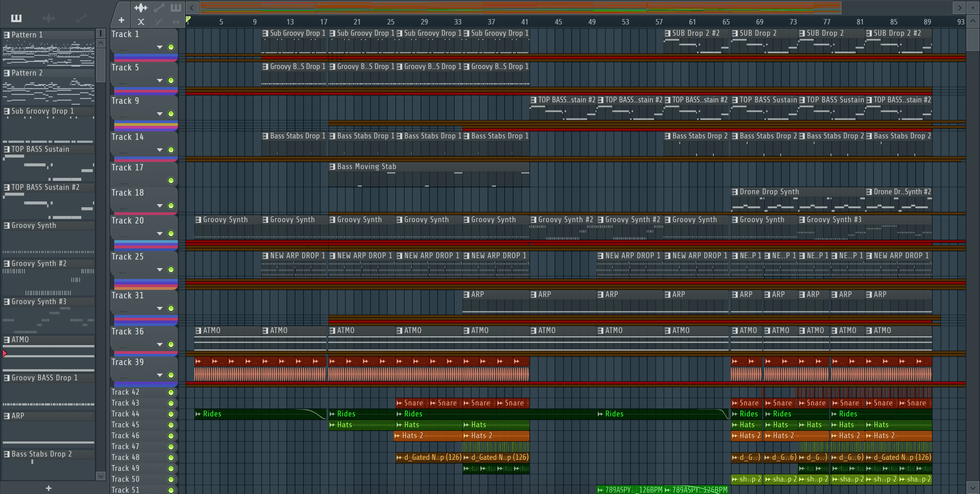Show patterns in the picker panel

click(x=16, y=18)
